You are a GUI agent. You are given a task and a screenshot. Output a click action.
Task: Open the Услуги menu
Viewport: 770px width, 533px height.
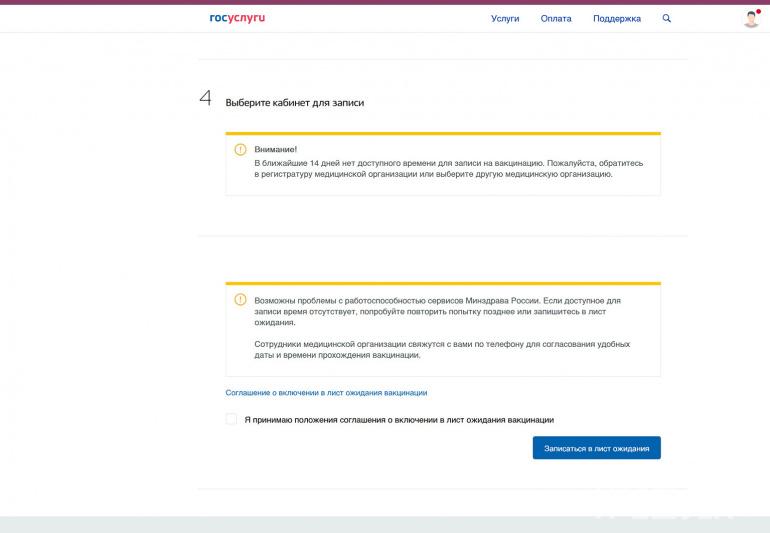coord(505,19)
